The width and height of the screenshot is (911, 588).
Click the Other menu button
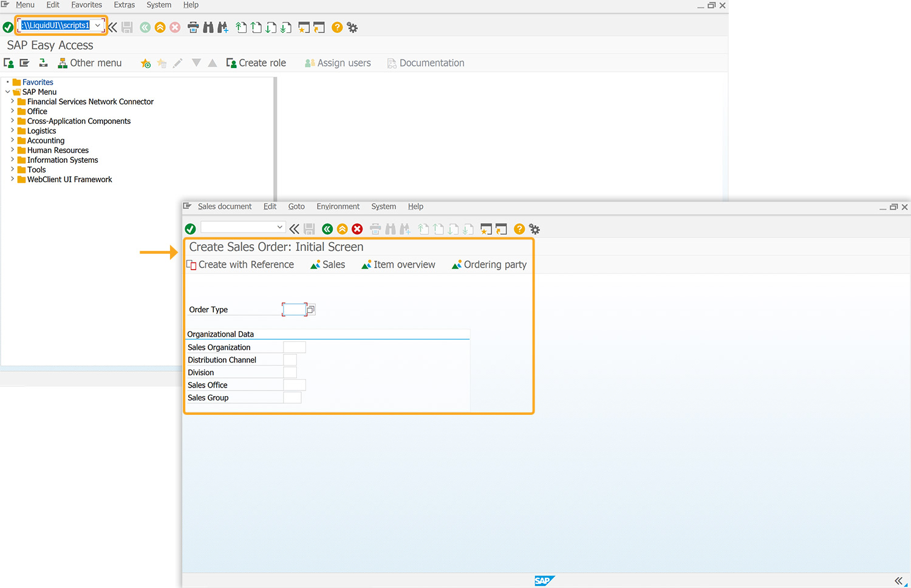click(x=90, y=63)
